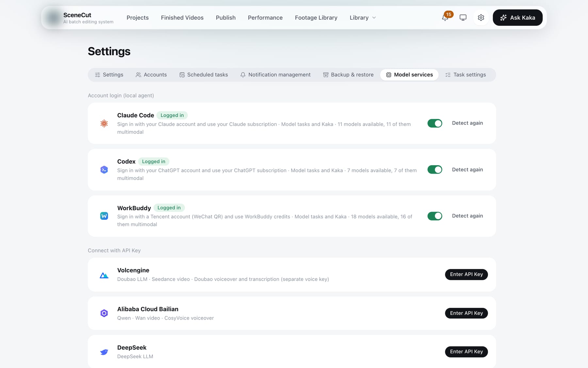The height and width of the screenshot is (368, 588).
Task: Disable the Claude Code toggle switch
Action: tap(435, 123)
